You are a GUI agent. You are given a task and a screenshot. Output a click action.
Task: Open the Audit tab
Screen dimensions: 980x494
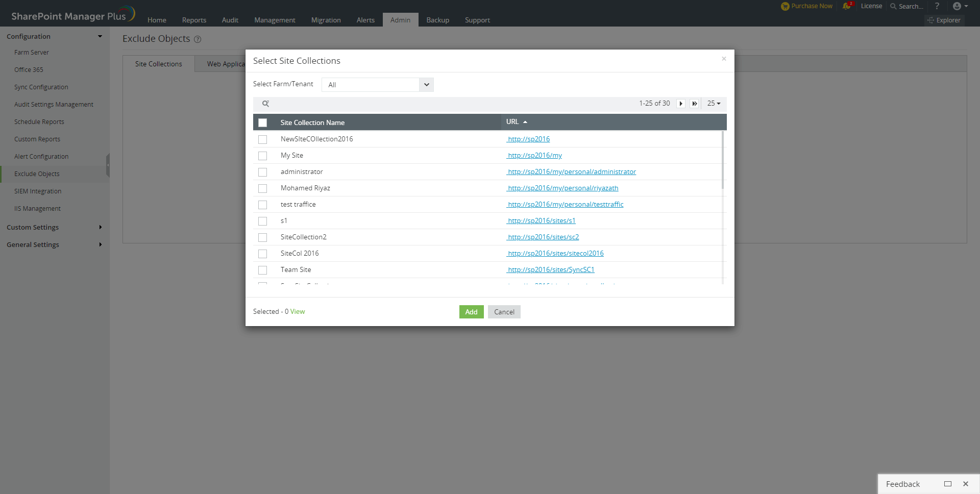(230, 20)
